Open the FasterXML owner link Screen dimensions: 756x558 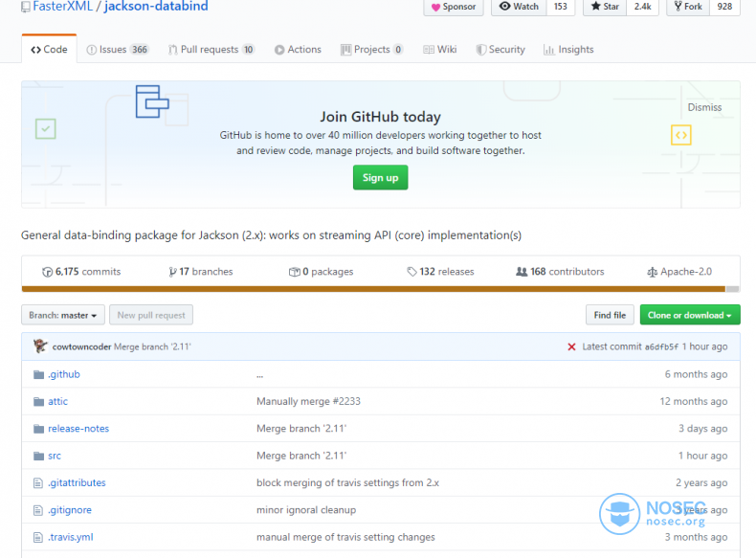pos(62,7)
